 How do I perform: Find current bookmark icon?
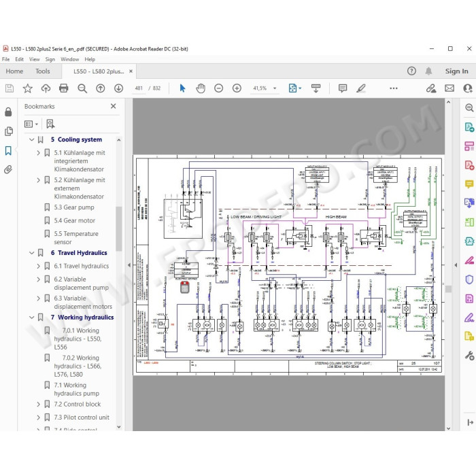click(x=50, y=124)
